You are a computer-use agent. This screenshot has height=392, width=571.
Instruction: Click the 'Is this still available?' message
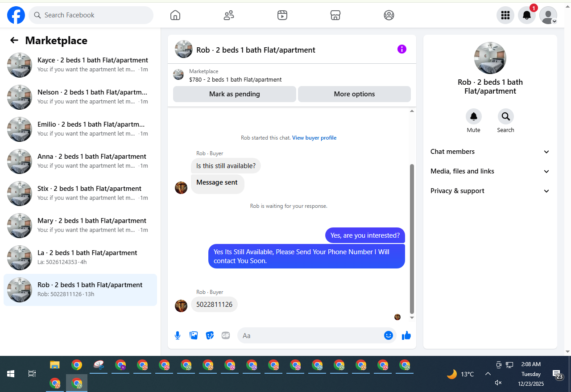(226, 166)
